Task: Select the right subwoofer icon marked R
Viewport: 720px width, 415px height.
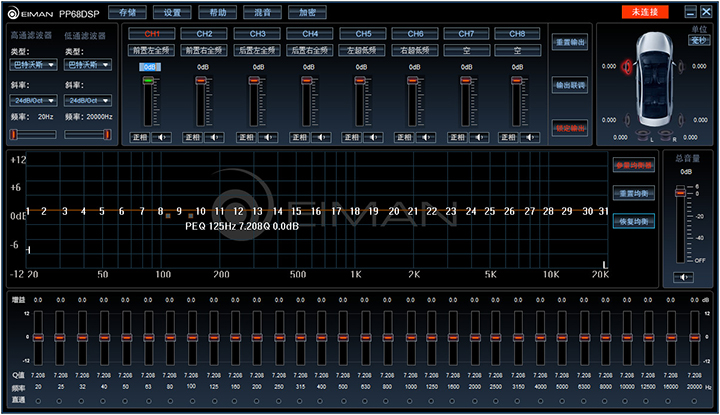Action: click(665, 135)
